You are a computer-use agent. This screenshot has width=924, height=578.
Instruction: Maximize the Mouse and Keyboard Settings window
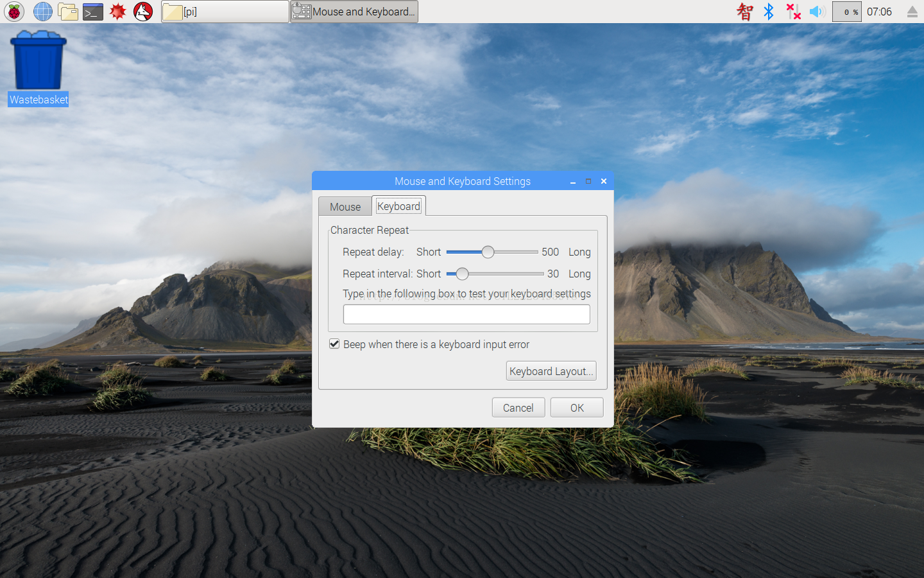pyautogui.click(x=588, y=182)
